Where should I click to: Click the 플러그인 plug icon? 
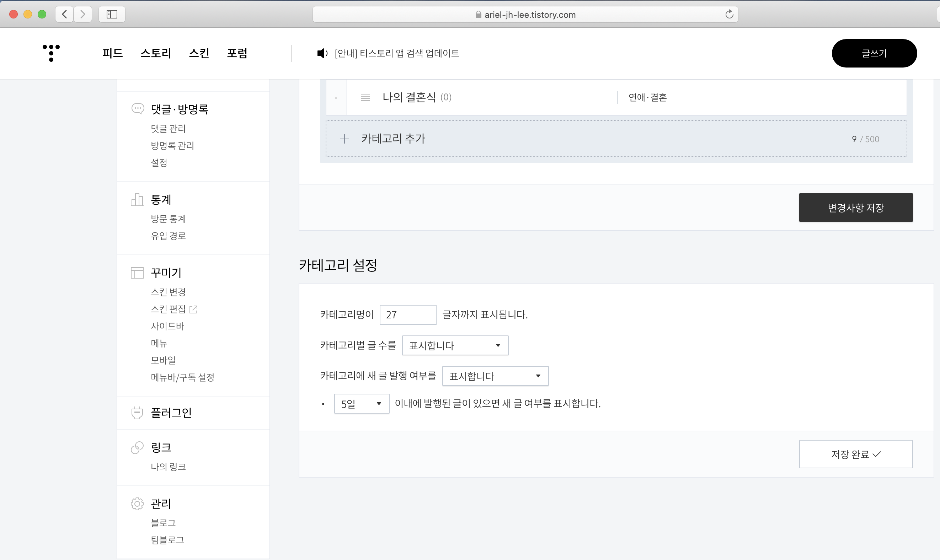pyautogui.click(x=138, y=413)
